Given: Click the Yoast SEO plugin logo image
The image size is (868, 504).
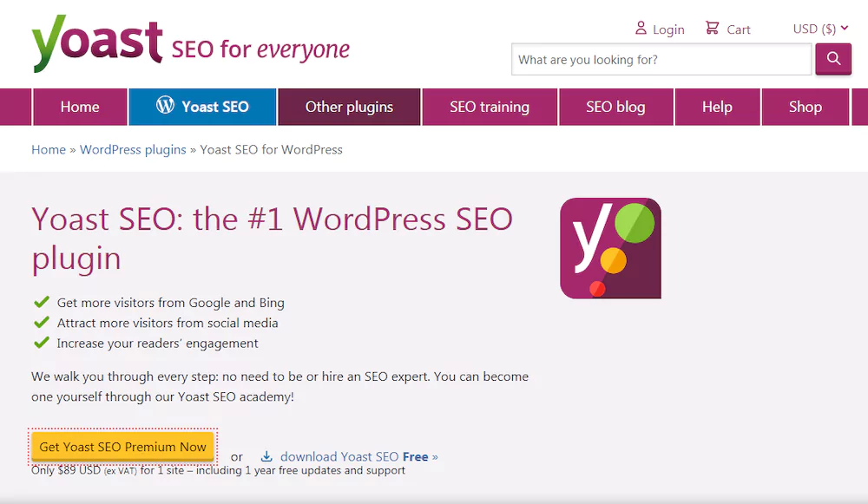Looking at the screenshot, I should point(610,247).
